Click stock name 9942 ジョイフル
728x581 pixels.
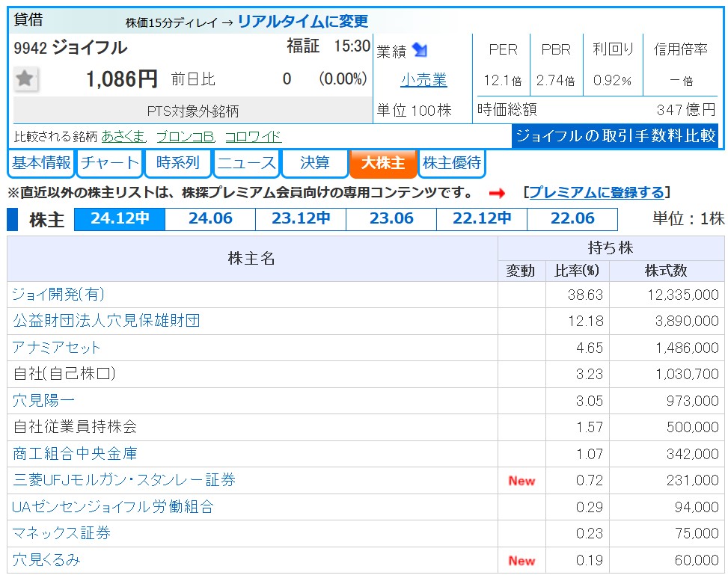tap(70, 48)
